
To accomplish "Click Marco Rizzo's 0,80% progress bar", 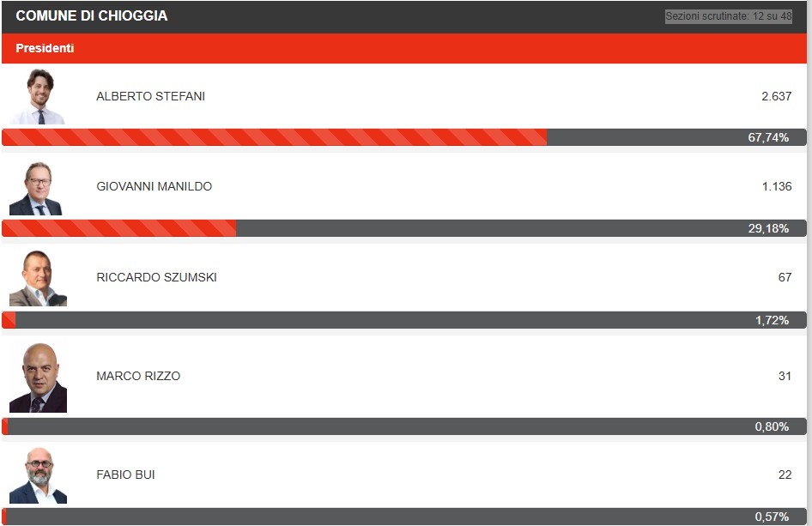I will pos(404,426).
